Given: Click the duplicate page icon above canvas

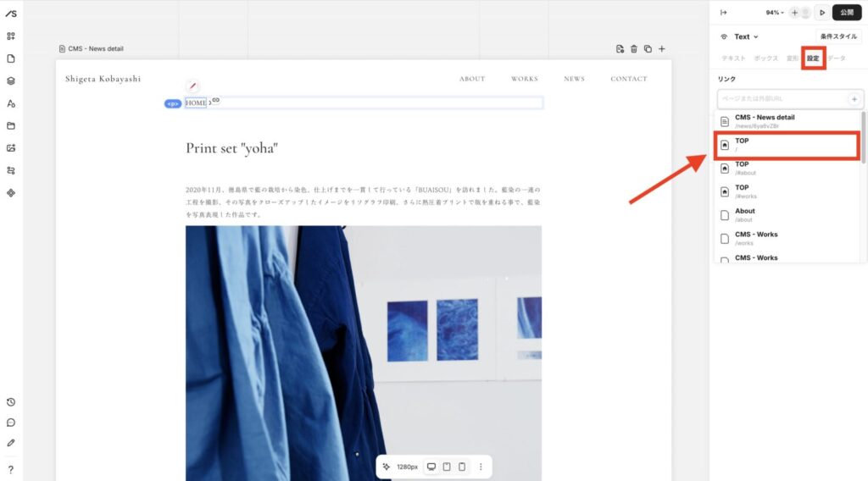Looking at the screenshot, I should click(x=648, y=49).
